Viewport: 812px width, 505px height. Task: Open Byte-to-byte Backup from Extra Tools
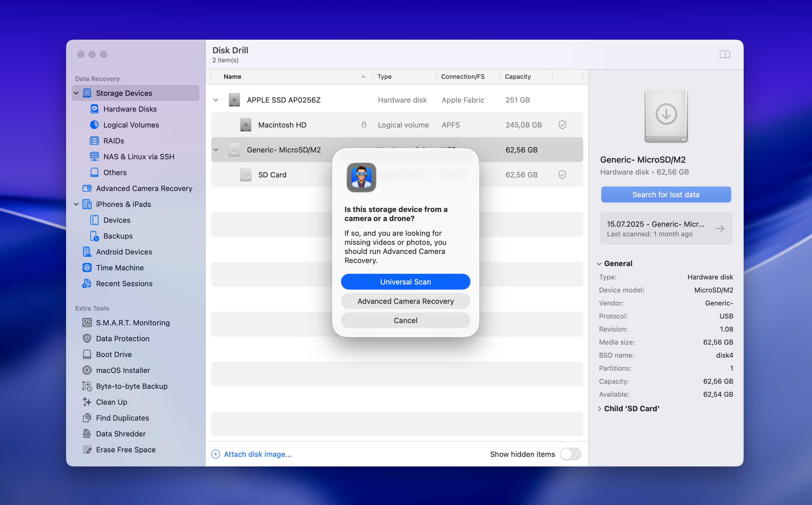(135, 386)
